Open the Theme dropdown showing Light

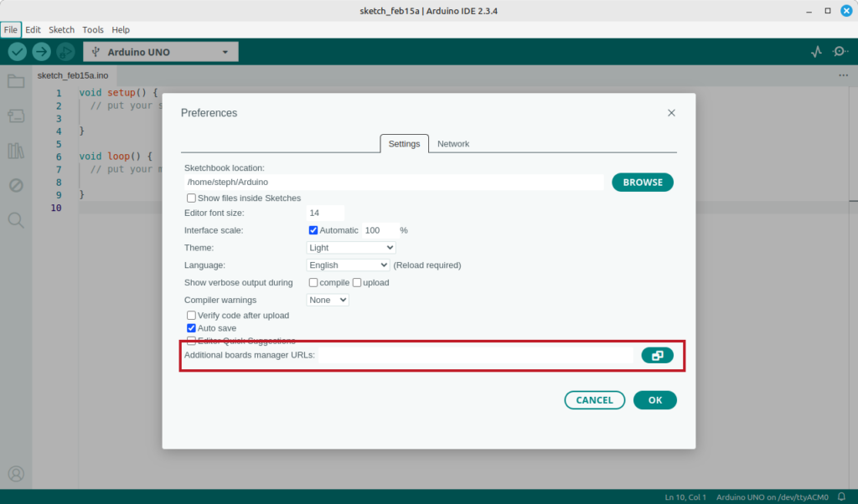tap(351, 248)
